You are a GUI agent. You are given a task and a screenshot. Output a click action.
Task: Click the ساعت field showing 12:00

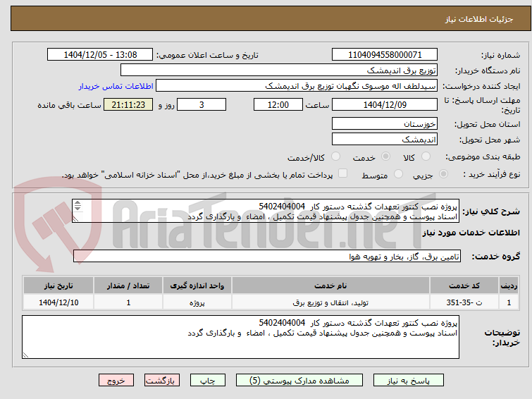(x=278, y=104)
